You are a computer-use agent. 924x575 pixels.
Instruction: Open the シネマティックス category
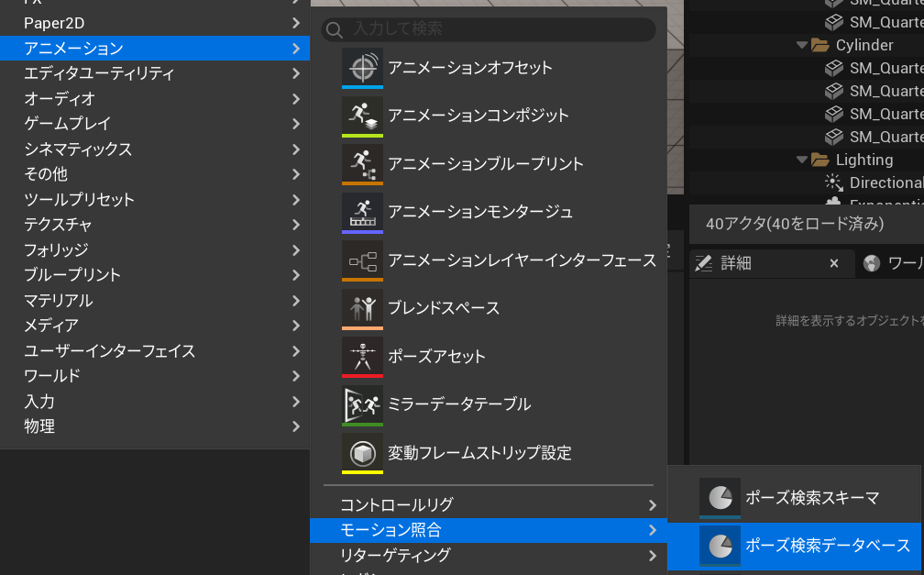coord(154,149)
